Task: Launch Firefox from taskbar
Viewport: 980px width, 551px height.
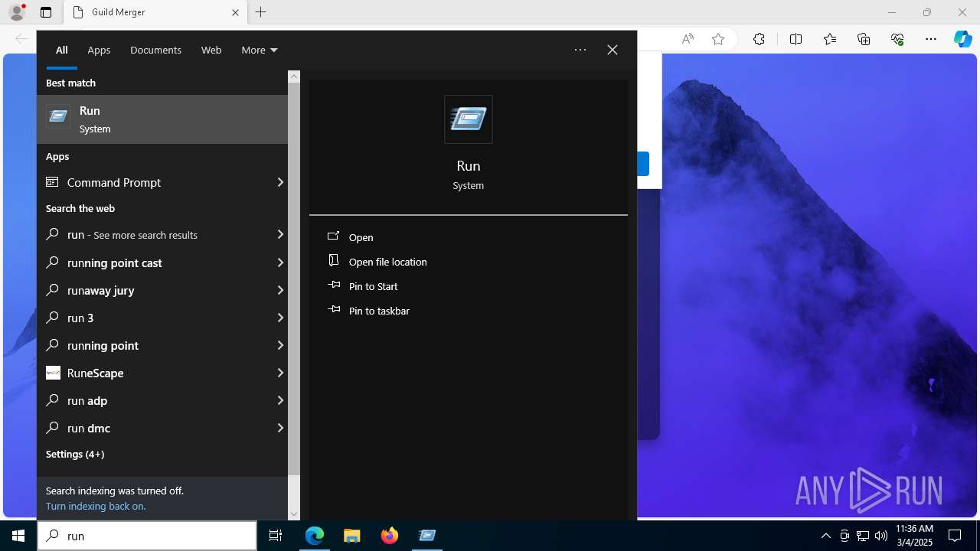Action: pos(390,536)
